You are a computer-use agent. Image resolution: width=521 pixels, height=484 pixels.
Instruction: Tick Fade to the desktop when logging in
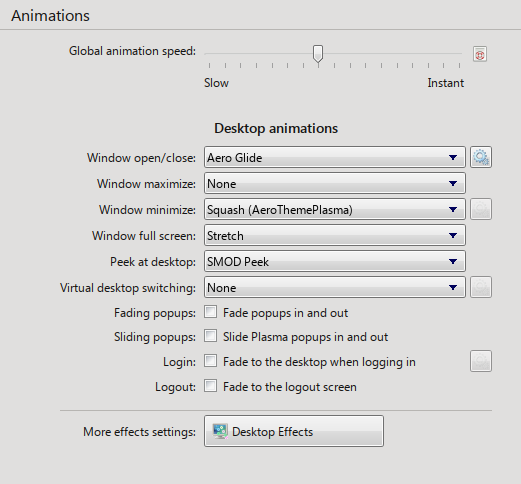coord(210,361)
